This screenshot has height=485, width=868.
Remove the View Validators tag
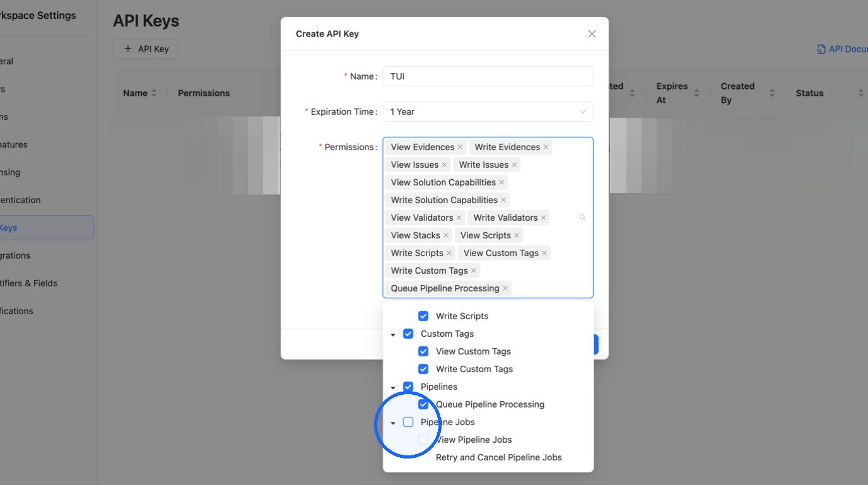pos(459,218)
